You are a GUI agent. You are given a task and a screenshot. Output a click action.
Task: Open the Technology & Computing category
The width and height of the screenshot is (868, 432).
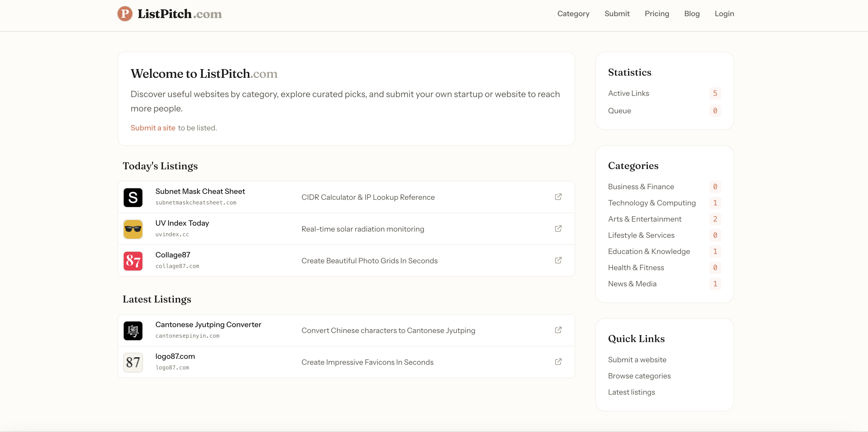(652, 203)
